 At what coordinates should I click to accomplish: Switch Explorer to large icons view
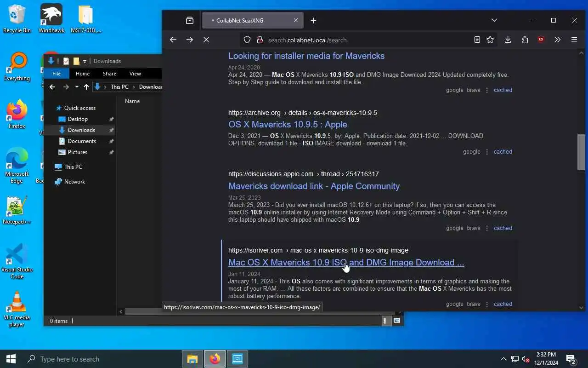click(x=397, y=321)
